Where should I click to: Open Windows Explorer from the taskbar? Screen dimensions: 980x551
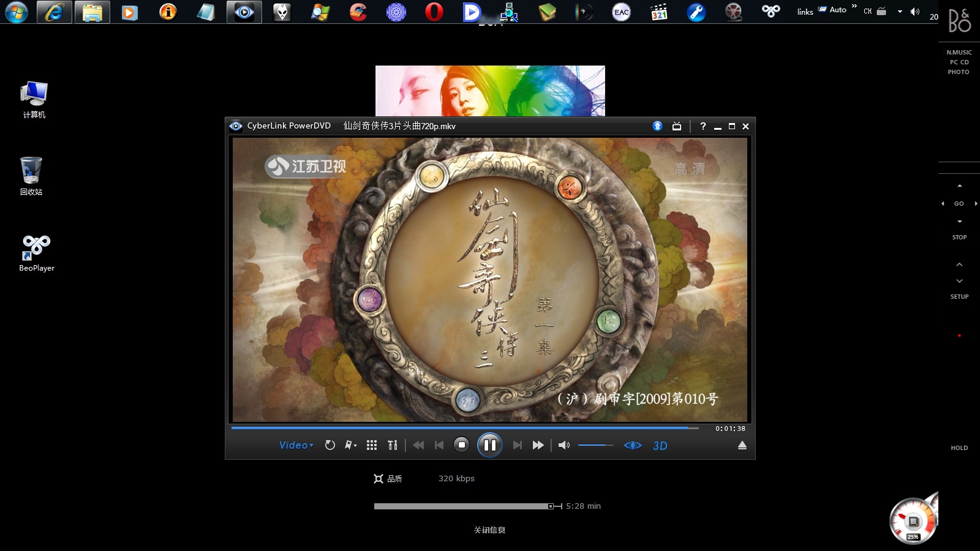[x=92, y=12]
